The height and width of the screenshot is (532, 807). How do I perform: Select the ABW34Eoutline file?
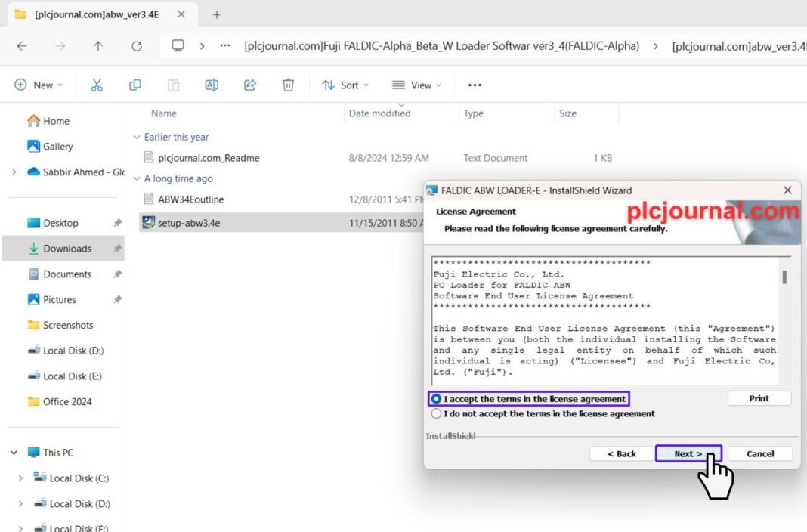point(190,199)
